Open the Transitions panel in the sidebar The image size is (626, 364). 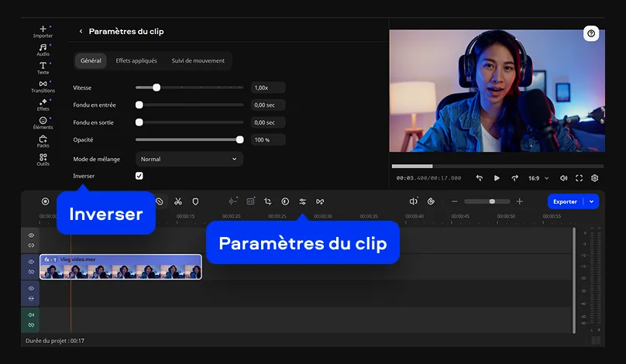coord(43,86)
